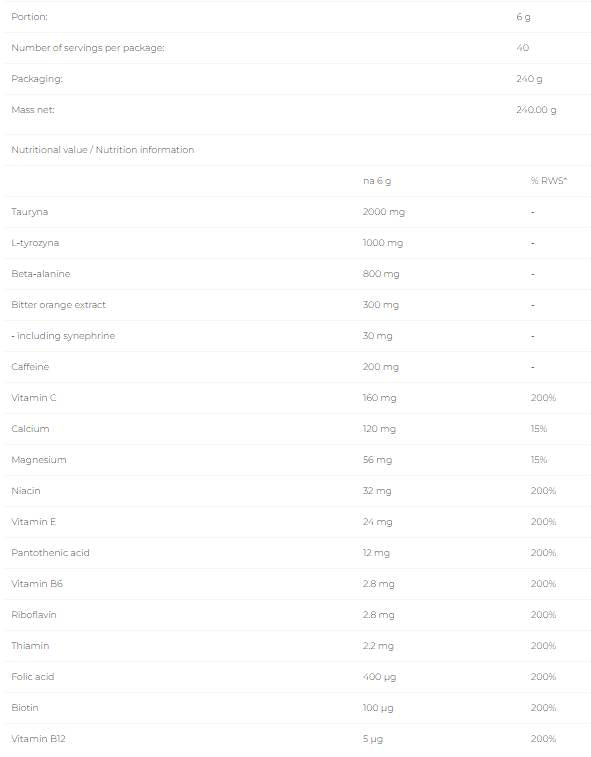Click the % RWS* column header
This screenshot has height=757, width=591.
[x=549, y=181]
